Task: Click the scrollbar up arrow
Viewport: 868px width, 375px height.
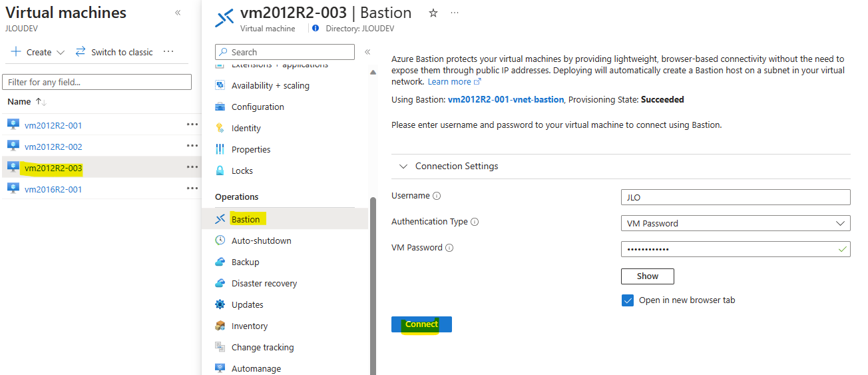Action: (x=373, y=72)
